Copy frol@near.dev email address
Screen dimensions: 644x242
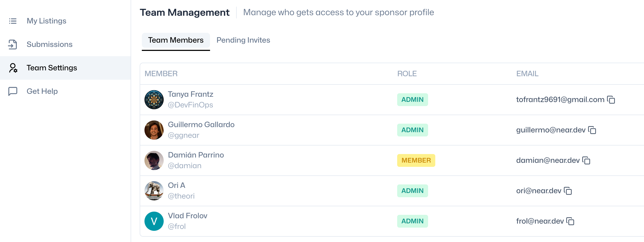click(x=570, y=221)
